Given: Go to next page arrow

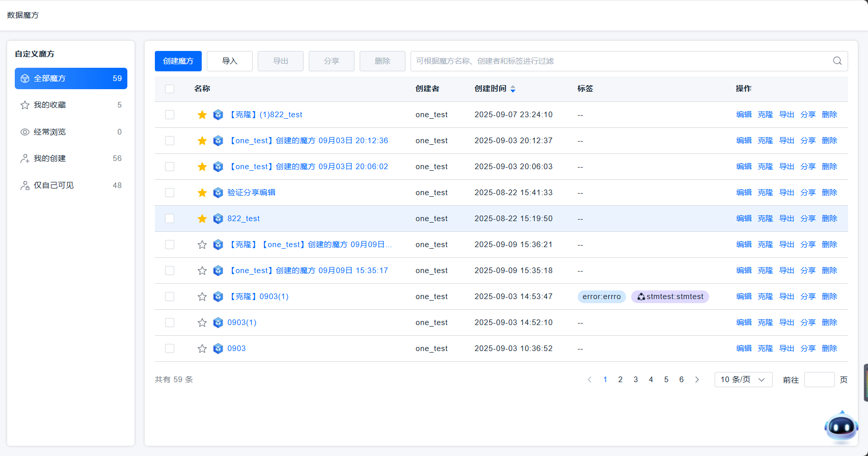Looking at the screenshot, I should 697,380.
